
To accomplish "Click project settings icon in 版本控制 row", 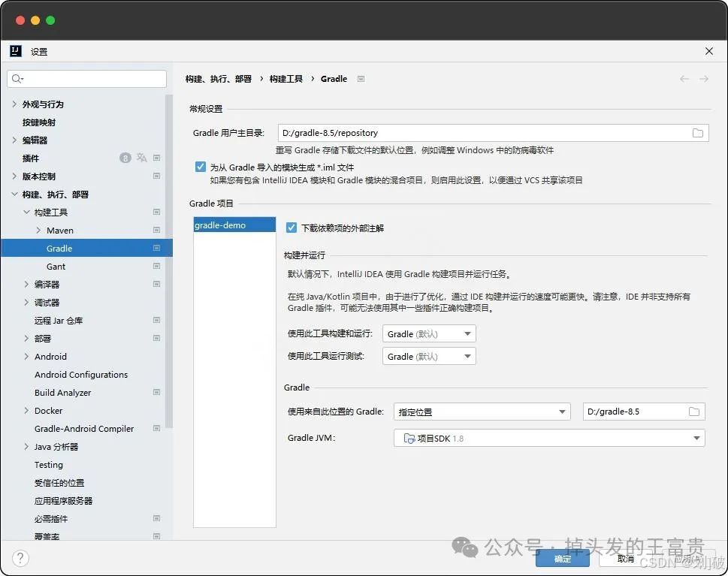I will [157, 176].
